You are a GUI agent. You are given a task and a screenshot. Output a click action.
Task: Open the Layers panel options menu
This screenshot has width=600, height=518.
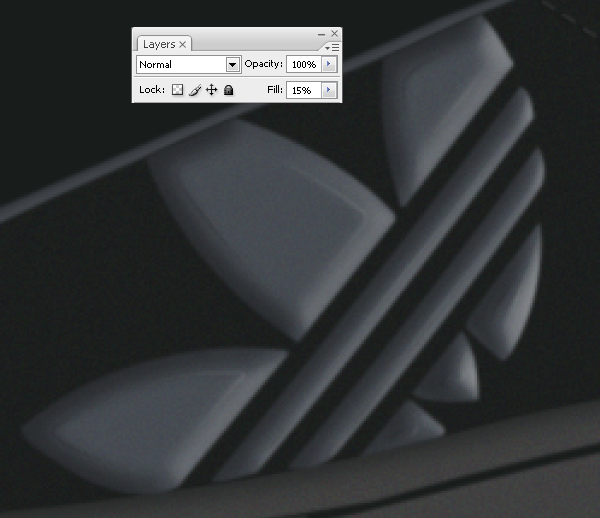(332, 47)
